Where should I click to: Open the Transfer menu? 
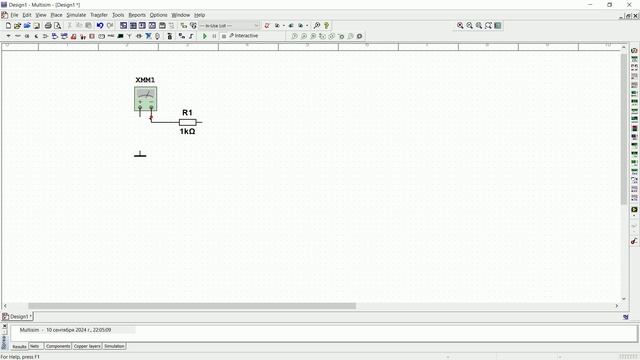coord(99,15)
